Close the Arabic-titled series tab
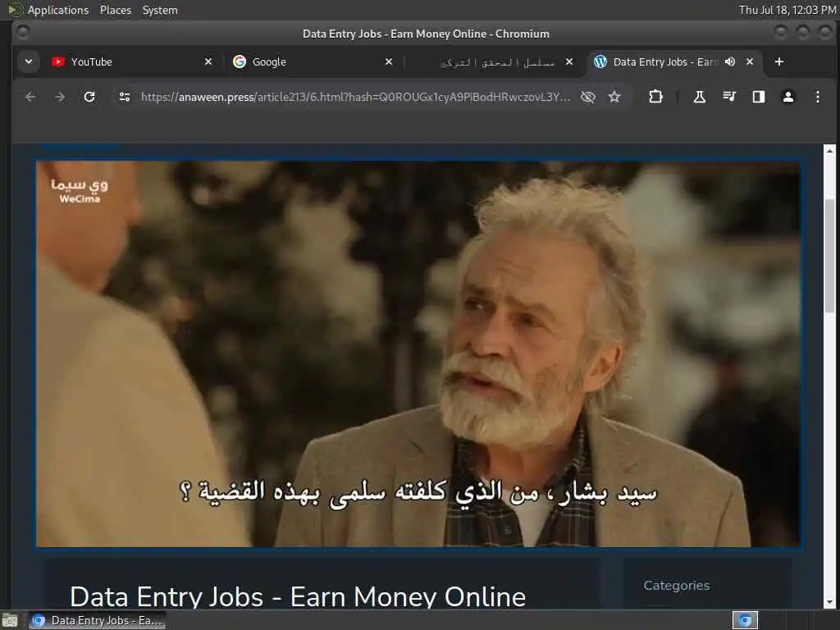 tap(569, 62)
